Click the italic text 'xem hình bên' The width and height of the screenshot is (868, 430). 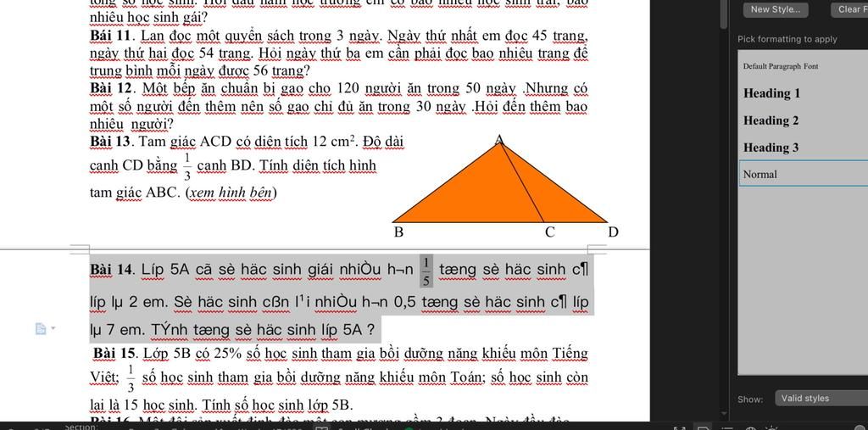231,193
